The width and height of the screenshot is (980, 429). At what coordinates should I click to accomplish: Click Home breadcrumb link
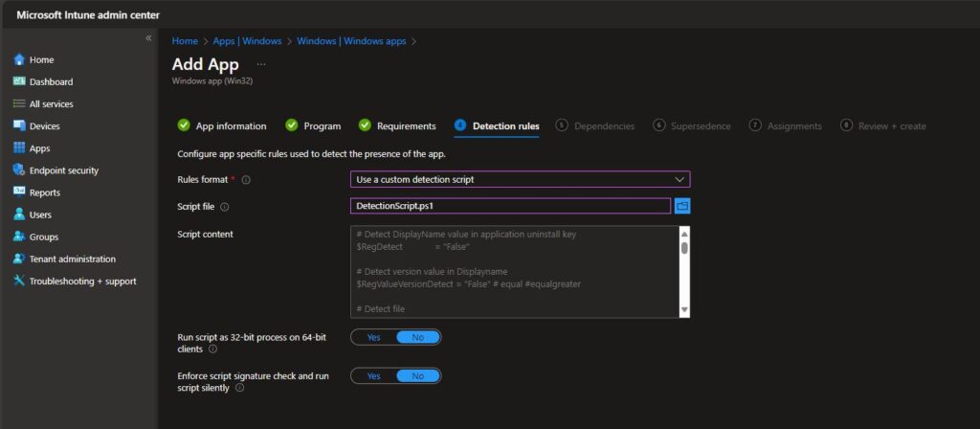tap(185, 40)
